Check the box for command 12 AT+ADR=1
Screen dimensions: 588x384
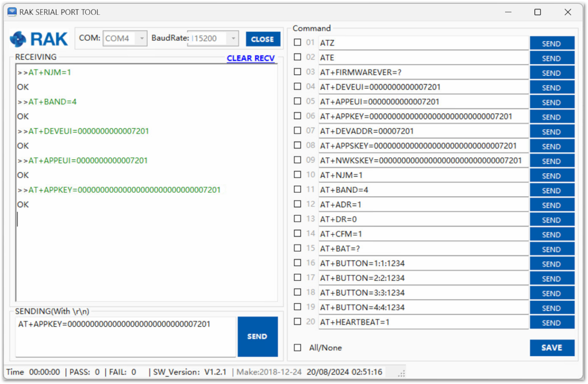[x=297, y=204]
